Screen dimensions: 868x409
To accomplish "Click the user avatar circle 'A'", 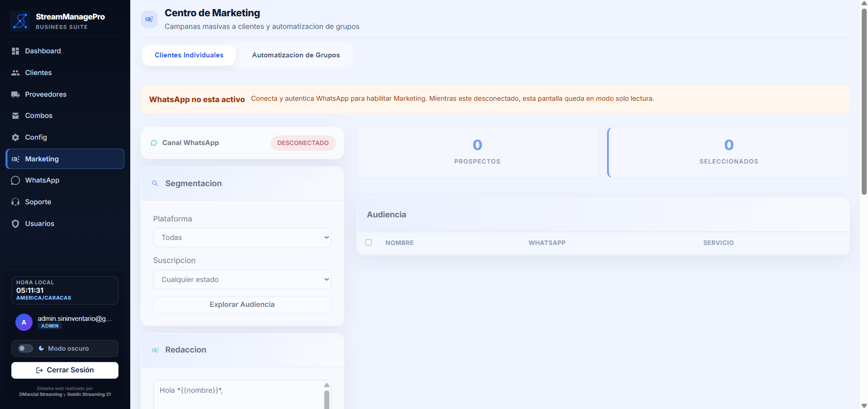I will tap(24, 322).
